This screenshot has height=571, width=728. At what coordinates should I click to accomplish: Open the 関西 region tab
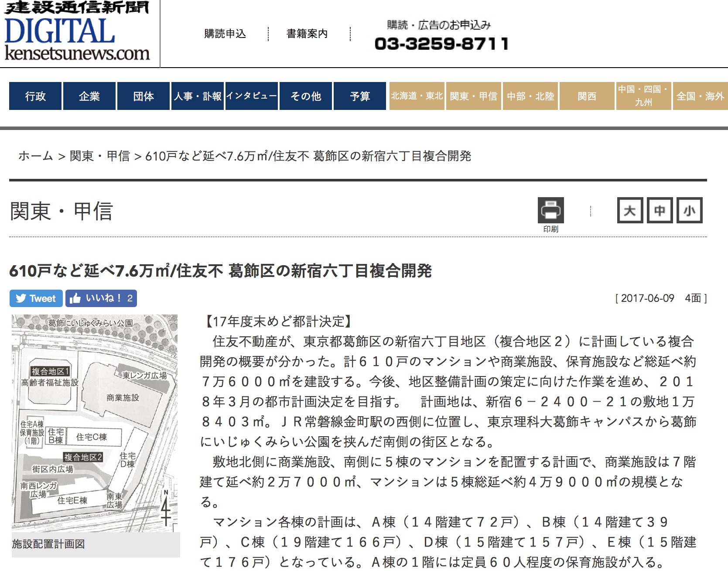587,96
